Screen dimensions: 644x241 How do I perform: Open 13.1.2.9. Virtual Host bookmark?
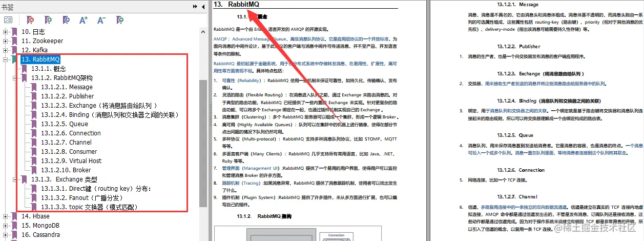[x=71, y=161]
